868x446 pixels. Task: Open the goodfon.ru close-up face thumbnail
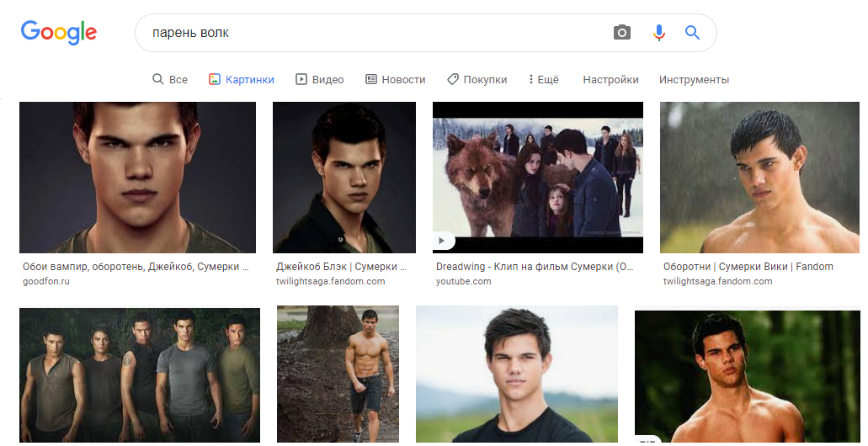(x=137, y=177)
